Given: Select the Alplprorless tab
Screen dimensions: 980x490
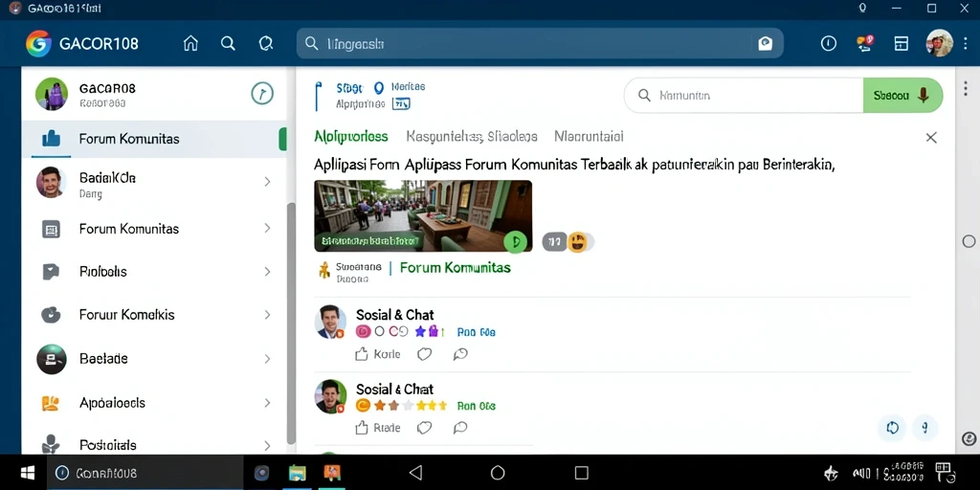Looking at the screenshot, I should click(351, 136).
